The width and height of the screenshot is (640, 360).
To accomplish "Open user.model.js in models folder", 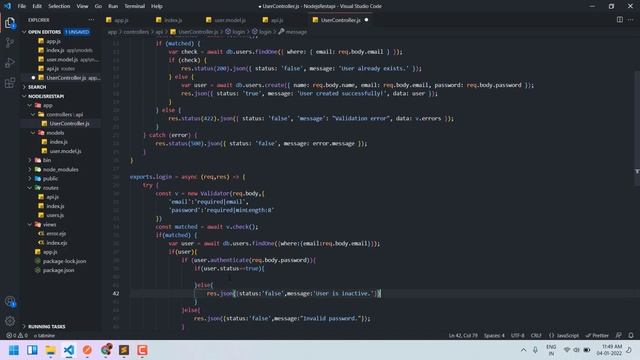I will pos(65,151).
